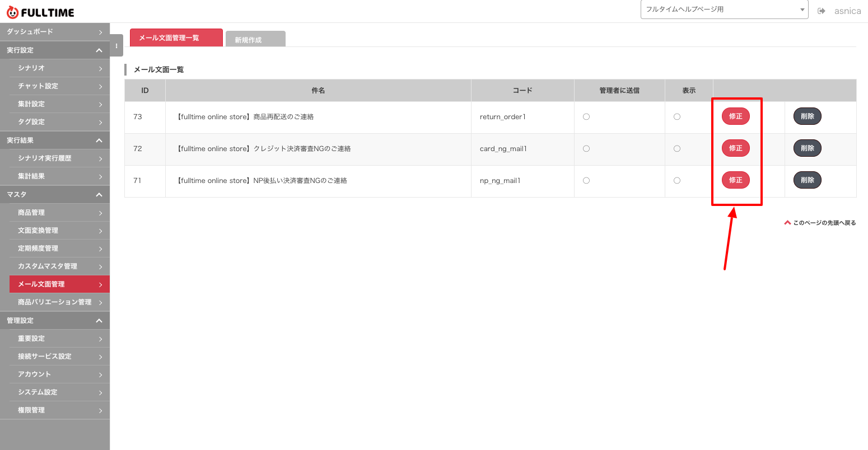Image resolution: width=868 pixels, height=450 pixels.
Task: Collapse the 管理設定 sidebar section
Action: 55,321
